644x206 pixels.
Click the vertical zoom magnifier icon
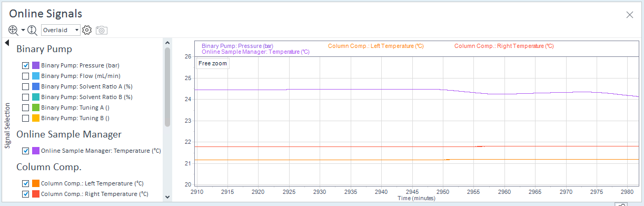tap(33, 30)
